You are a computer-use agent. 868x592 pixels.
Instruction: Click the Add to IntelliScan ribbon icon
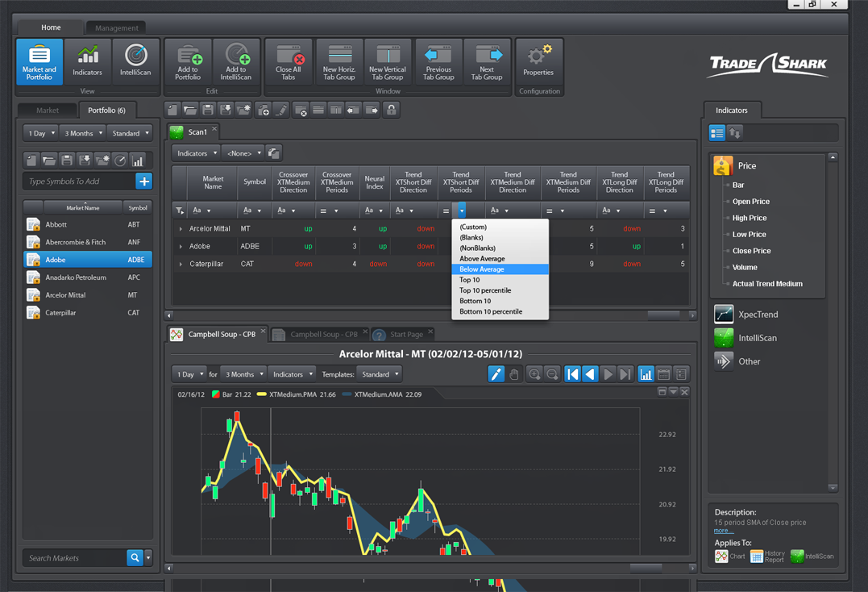pos(236,62)
